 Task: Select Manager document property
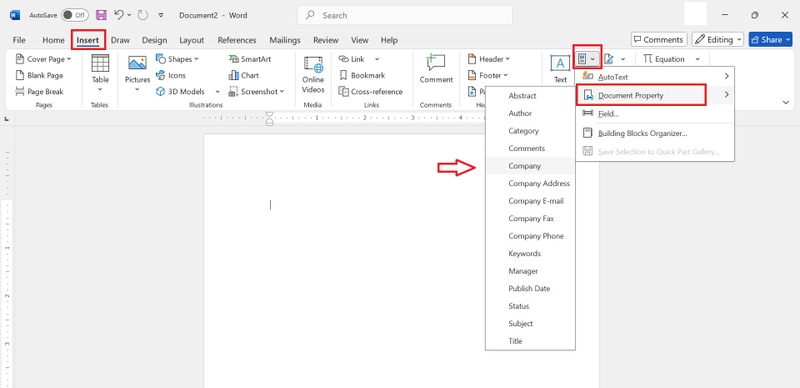(530, 271)
